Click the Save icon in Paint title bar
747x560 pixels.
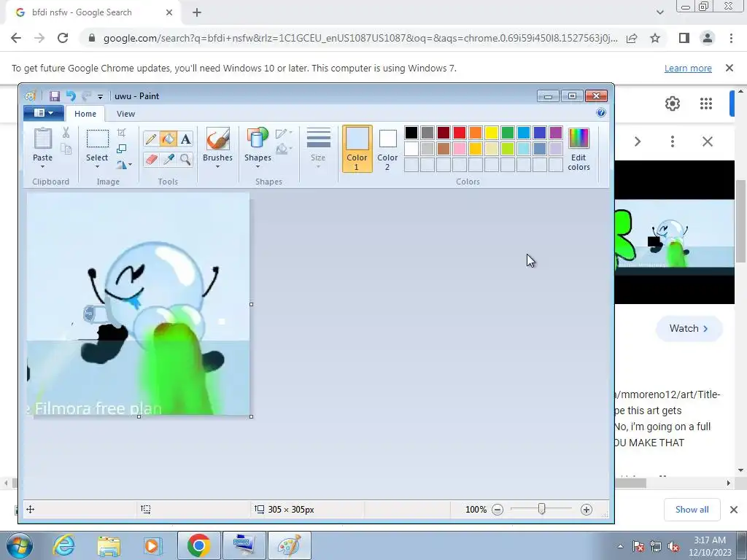click(54, 96)
